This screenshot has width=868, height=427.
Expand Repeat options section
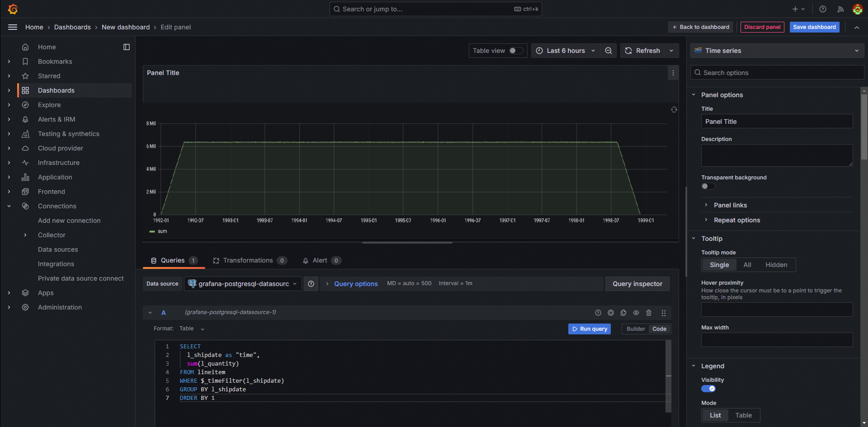coord(732,220)
